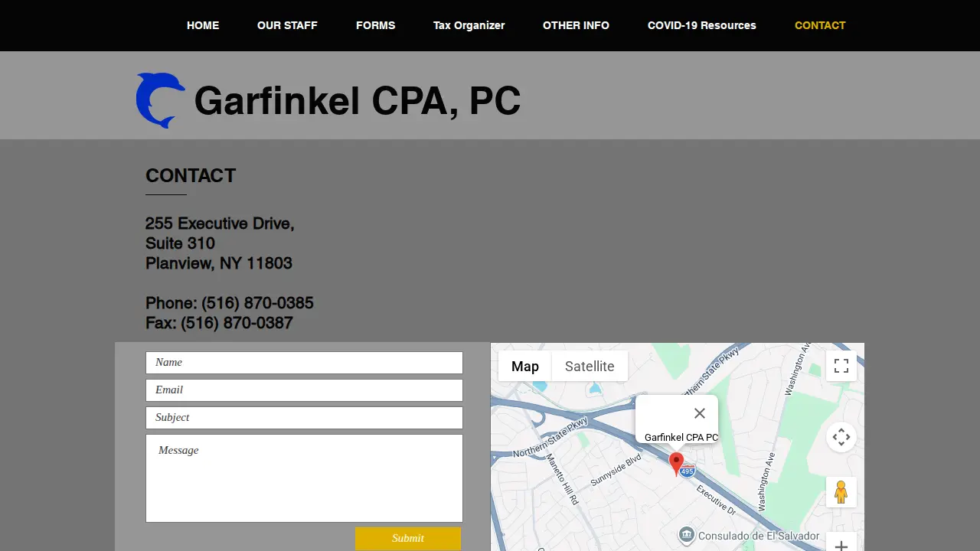Click the CONTACT page heading
The image size is (980, 551).
click(x=191, y=175)
